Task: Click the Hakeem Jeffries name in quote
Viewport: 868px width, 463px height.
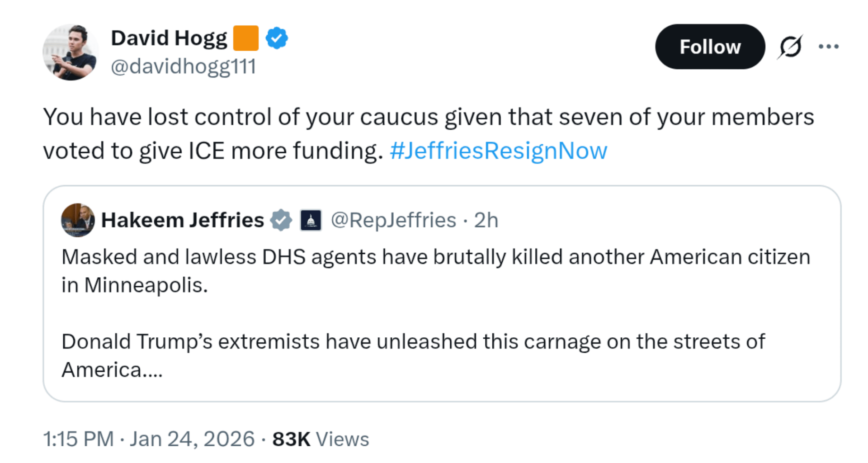Action: pos(182,220)
